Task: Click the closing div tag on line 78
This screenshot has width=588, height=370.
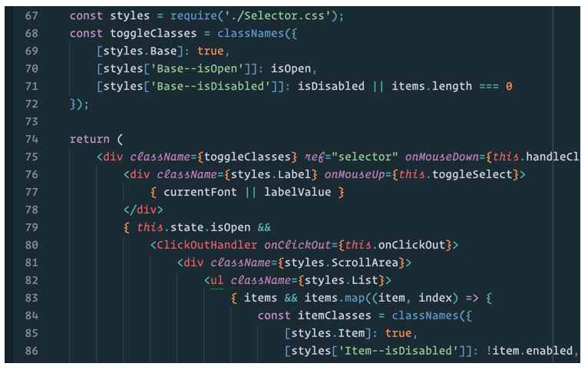Action: pyautogui.click(x=143, y=210)
